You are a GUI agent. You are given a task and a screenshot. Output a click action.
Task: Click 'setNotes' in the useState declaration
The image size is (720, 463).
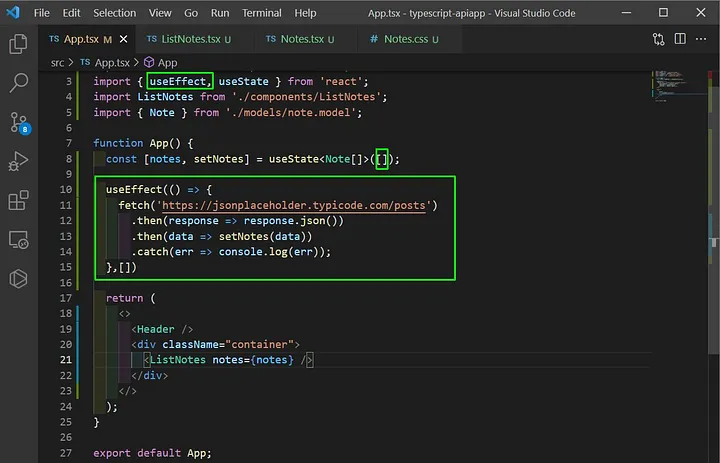[219, 159]
